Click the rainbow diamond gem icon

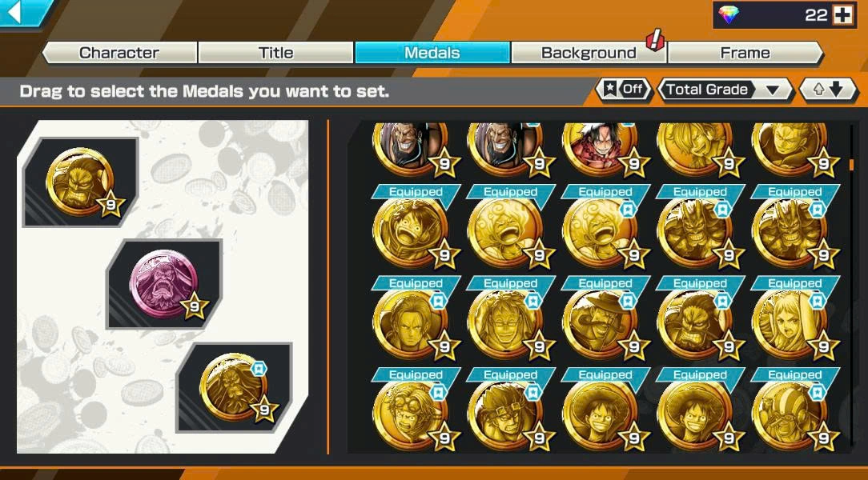click(729, 15)
